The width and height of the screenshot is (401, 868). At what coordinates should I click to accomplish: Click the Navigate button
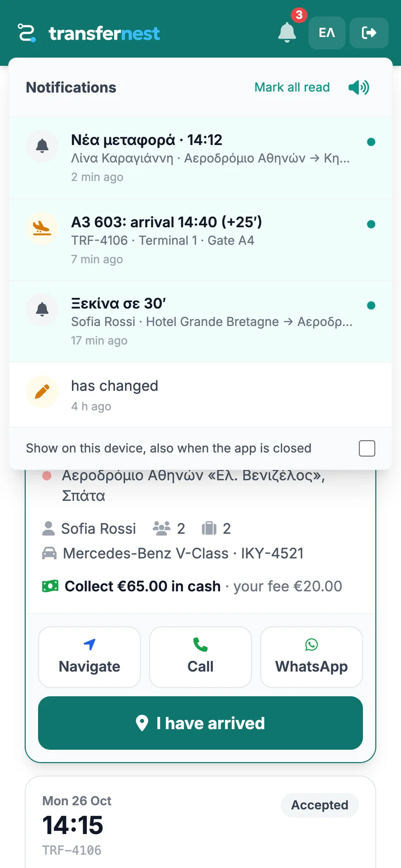click(x=89, y=657)
